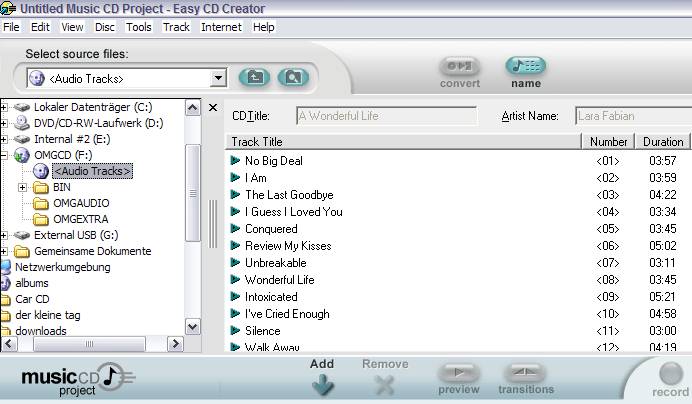Click the Lokaler Datenträger (C:) drive icon

(x=22, y=107)
